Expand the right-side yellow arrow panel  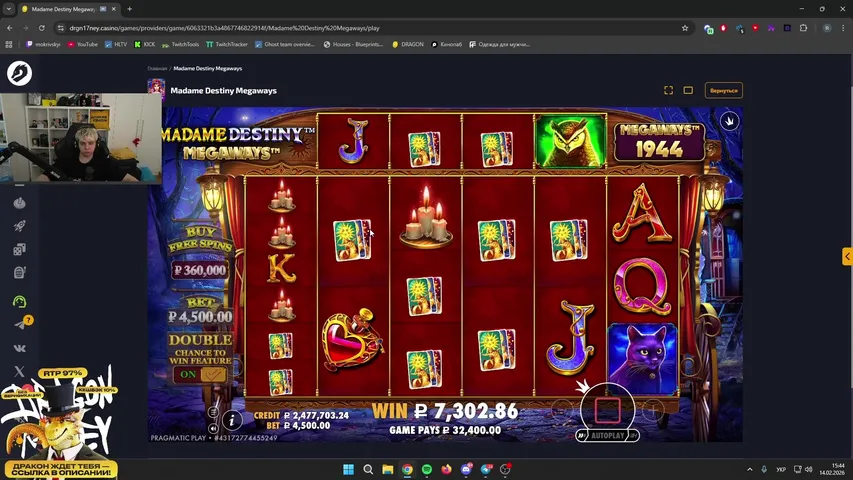click(847, 256)
